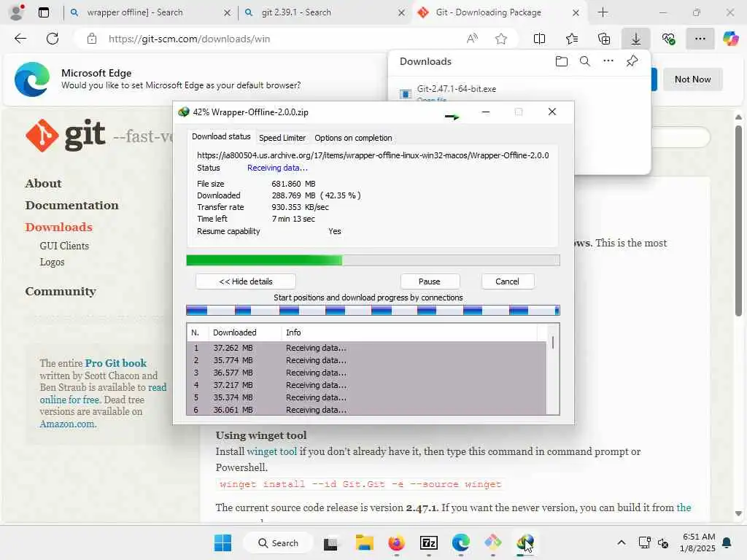Open Edge Settings and more menu
Screen dimensions: 747x560
point(700,39)
